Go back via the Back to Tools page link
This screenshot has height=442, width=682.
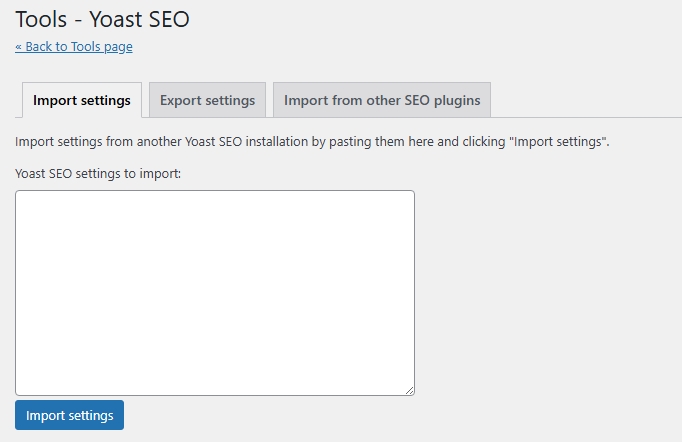coord(74,47)
